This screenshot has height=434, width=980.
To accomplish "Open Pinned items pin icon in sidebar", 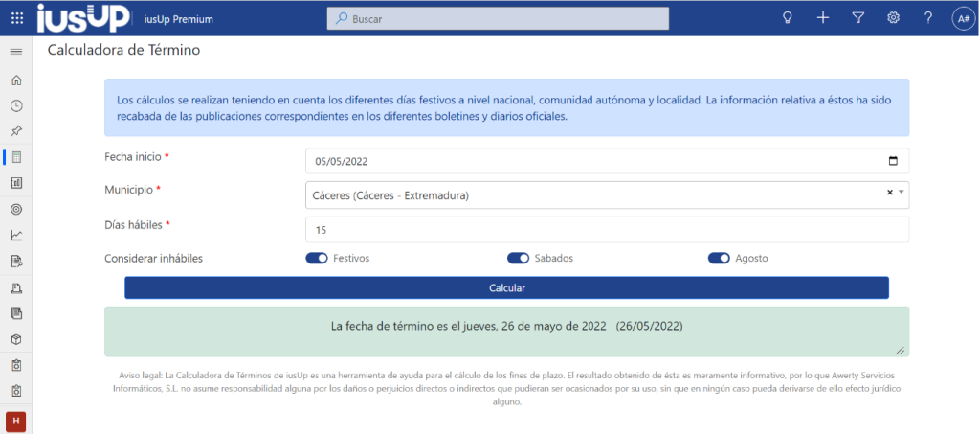I will point(16,131).
